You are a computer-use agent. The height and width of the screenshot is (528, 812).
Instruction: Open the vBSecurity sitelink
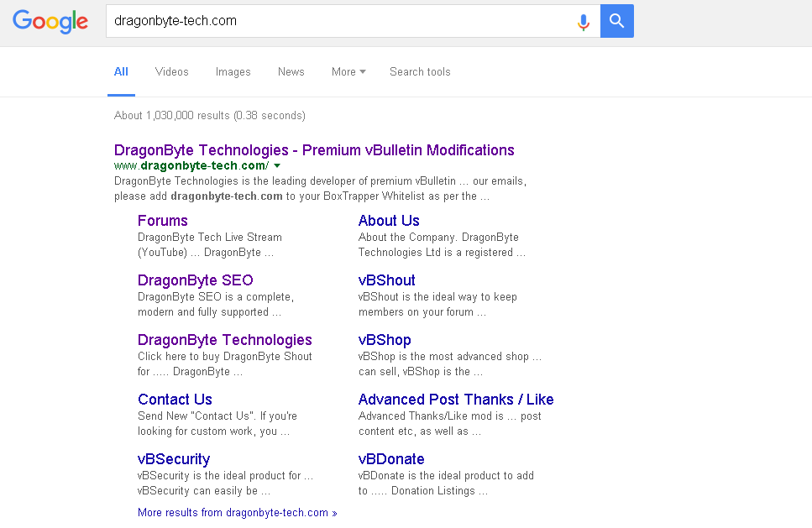coord(174,459)
